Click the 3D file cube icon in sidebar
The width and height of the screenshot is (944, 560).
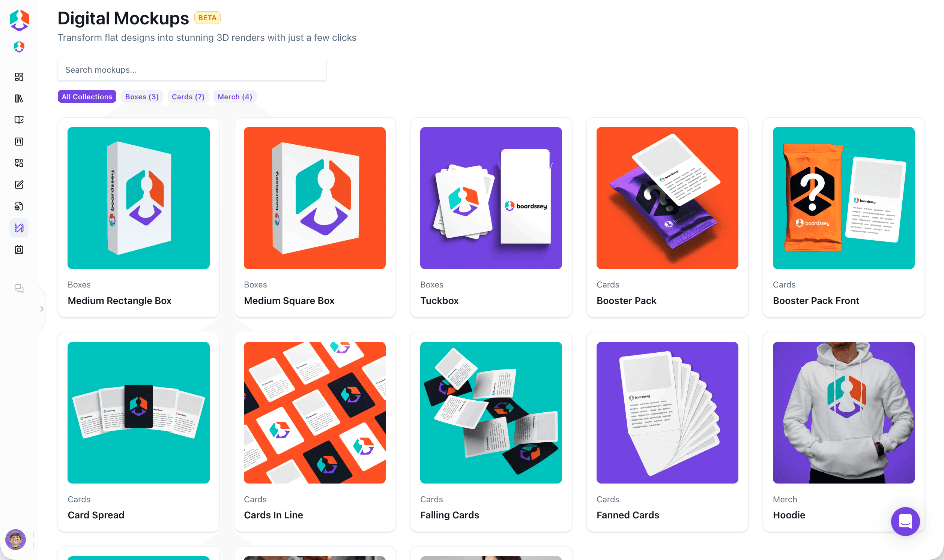point(19,206)
